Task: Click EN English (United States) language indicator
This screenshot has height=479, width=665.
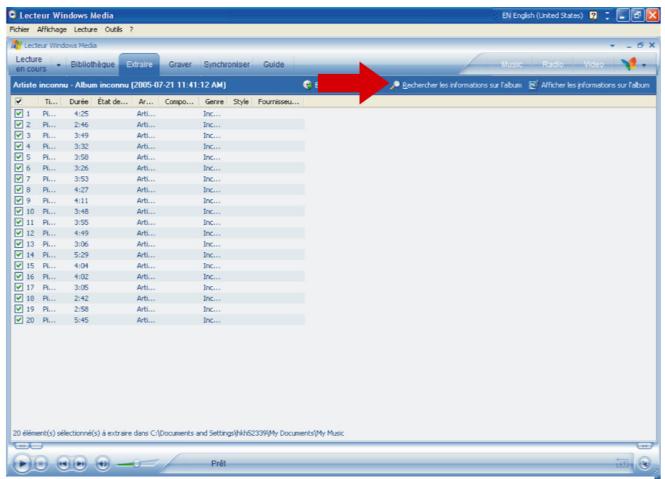Action: click(x=542, y=16)
